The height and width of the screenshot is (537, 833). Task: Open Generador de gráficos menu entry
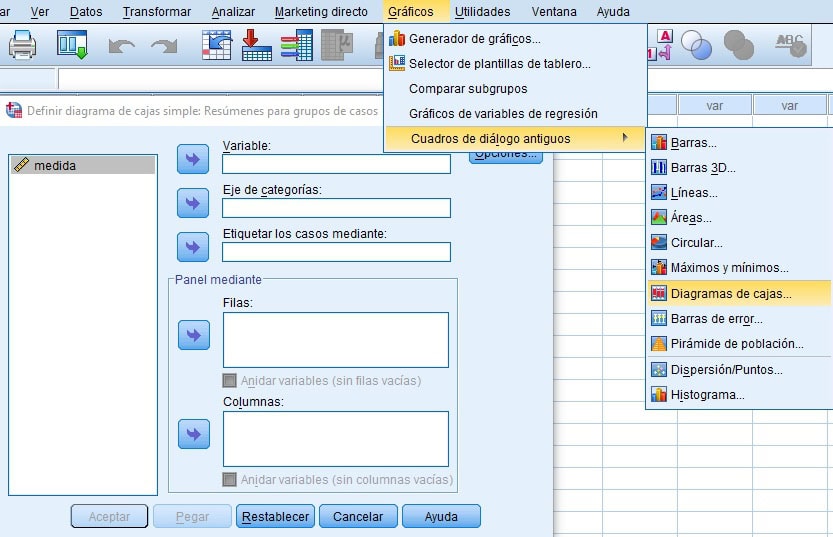[515, 39]
